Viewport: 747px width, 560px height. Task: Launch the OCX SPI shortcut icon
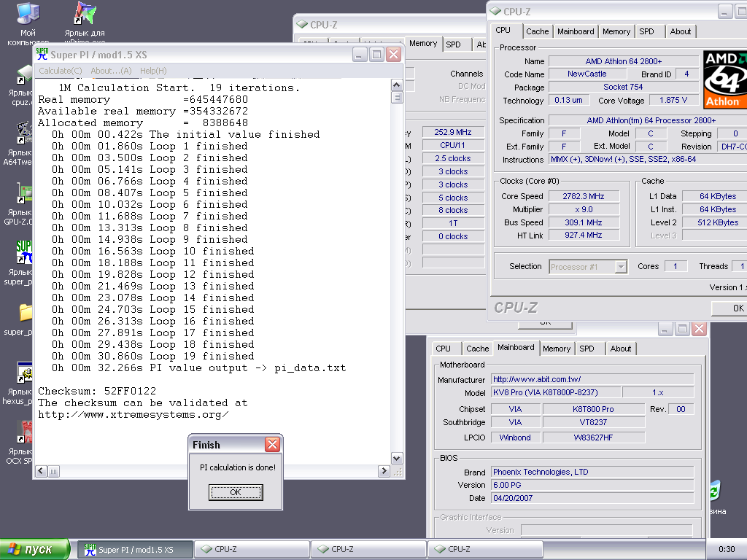[x=25, y=432]
